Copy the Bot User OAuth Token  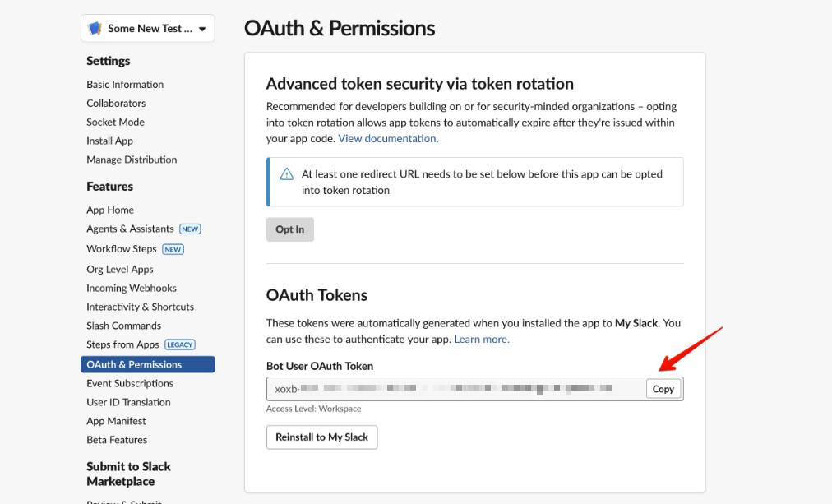(663, 389)
